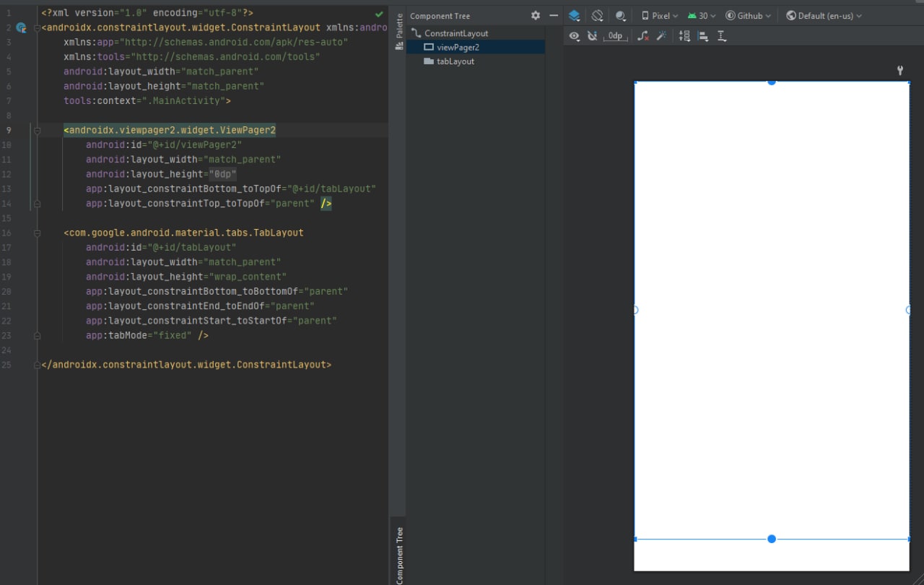Open Component Tree settings gear
Screen dimensions: 924x585
click(535, 15)
